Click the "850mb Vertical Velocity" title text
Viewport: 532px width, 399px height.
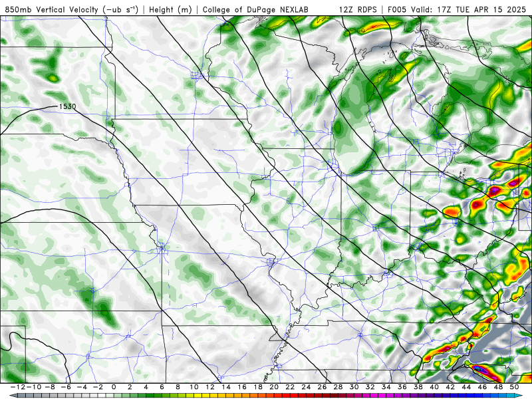52,9
